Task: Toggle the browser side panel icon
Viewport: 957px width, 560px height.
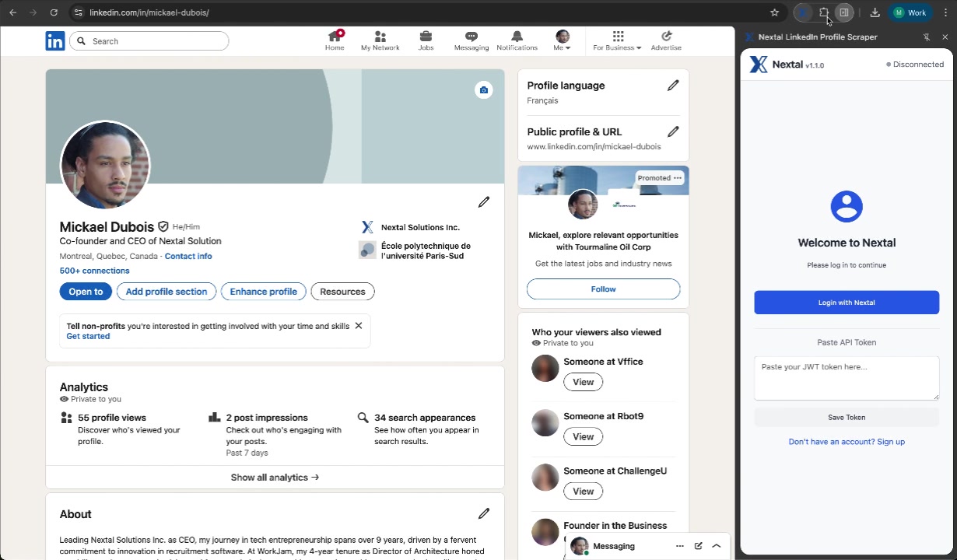Action: [845, 12]
